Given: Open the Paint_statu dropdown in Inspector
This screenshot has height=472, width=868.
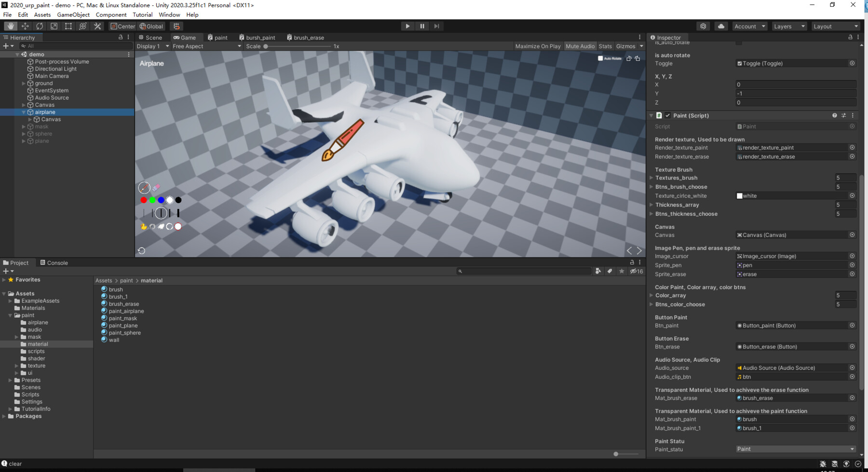Looking at the screenshot, I should [796, 449].
